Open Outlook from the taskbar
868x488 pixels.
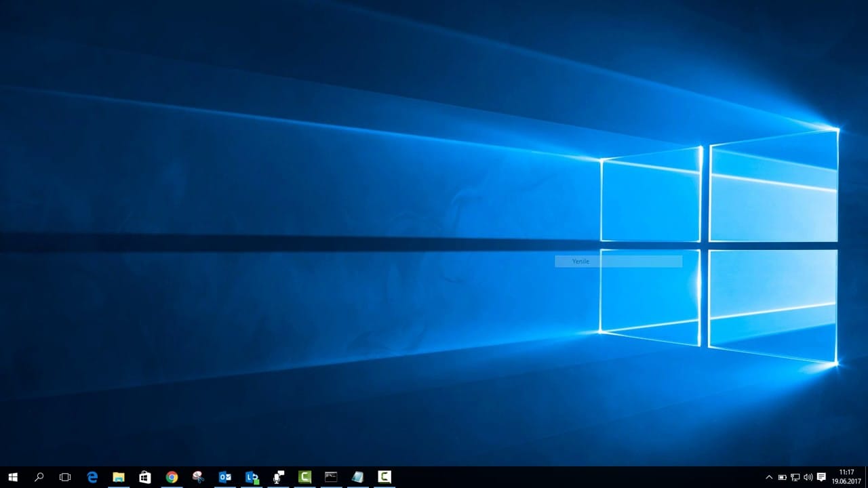click(224, 477)
